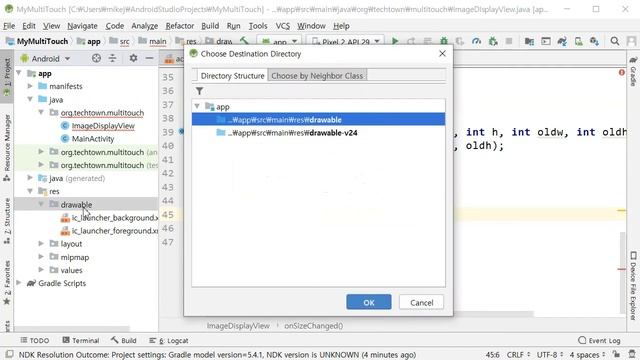Image resolution: width=640 pixels, height=360 pixels.
Task: Click the Collapse All icon in Project panel
Action: [112, 58]
